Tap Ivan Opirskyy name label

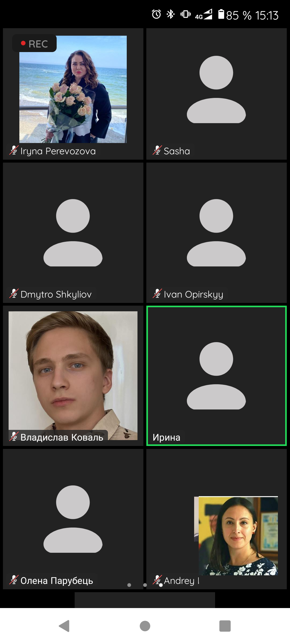(193, 294)
